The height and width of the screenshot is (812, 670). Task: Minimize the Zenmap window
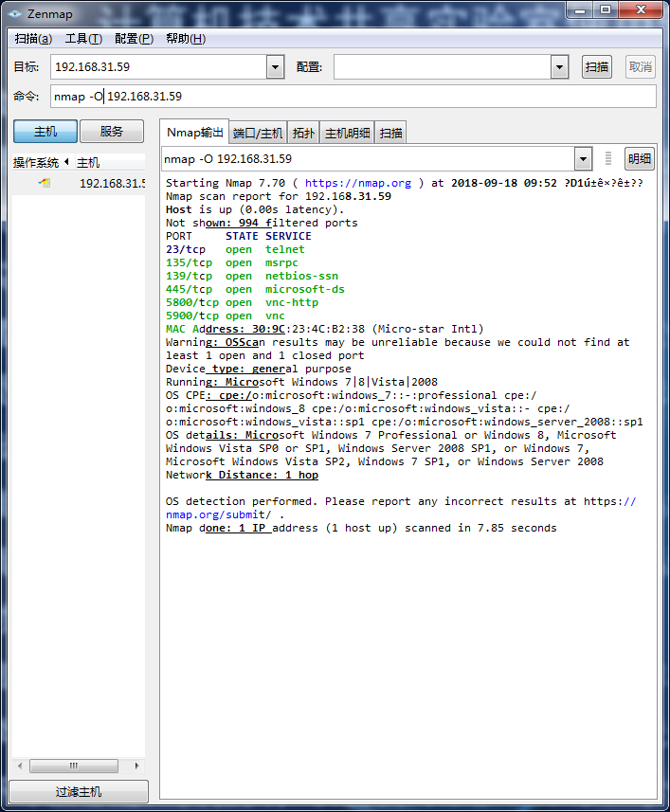click(x=580, y=9)
